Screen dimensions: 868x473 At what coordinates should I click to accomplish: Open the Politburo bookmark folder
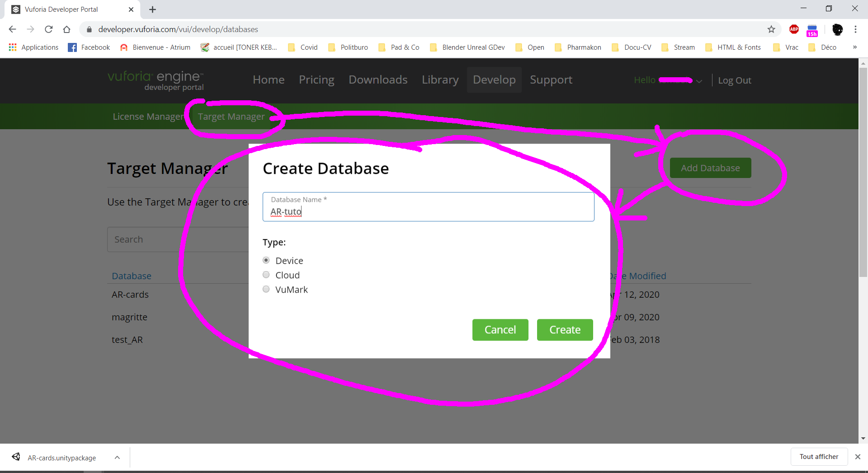pyautogui.click(x=348, y=47)
